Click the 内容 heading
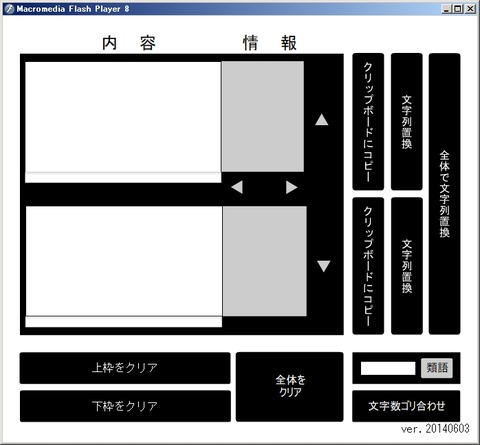This screenshot has height=445, width=480. (129, 43)
